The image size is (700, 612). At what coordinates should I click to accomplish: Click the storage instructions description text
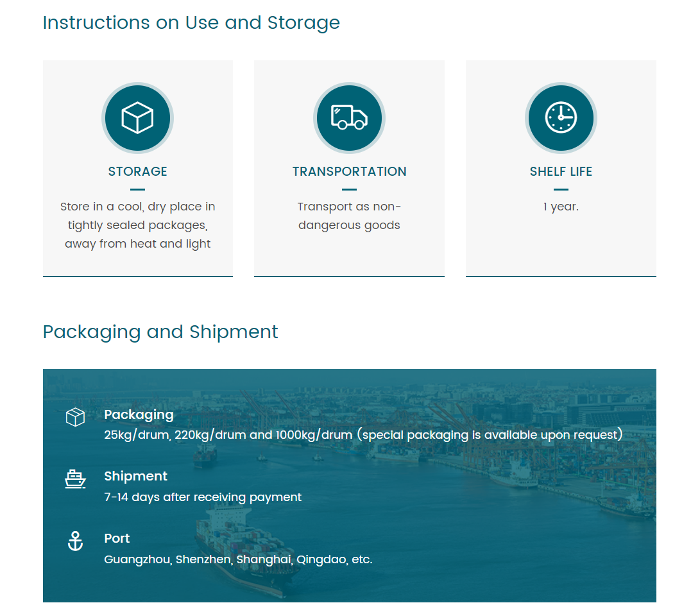coord(137,225)
